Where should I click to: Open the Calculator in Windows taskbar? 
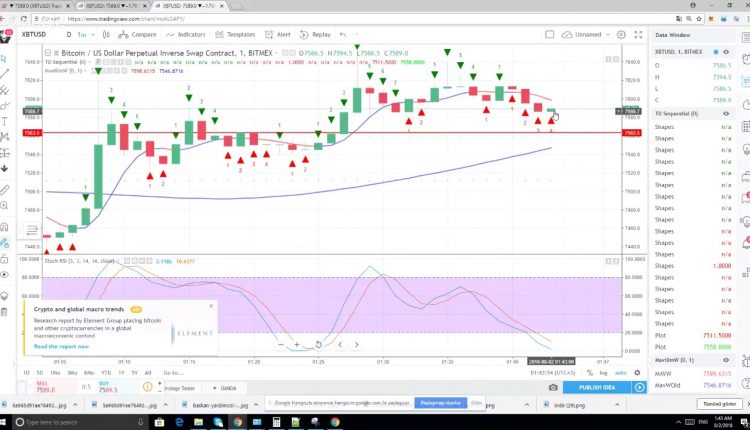[x=276, y=422]
